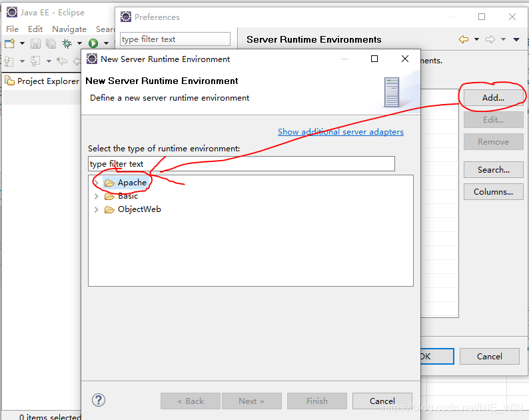Click the Save All icon in toolbar
Image resolution: width=529 pixels, height=420 pixels.
(x=51, y=43)
